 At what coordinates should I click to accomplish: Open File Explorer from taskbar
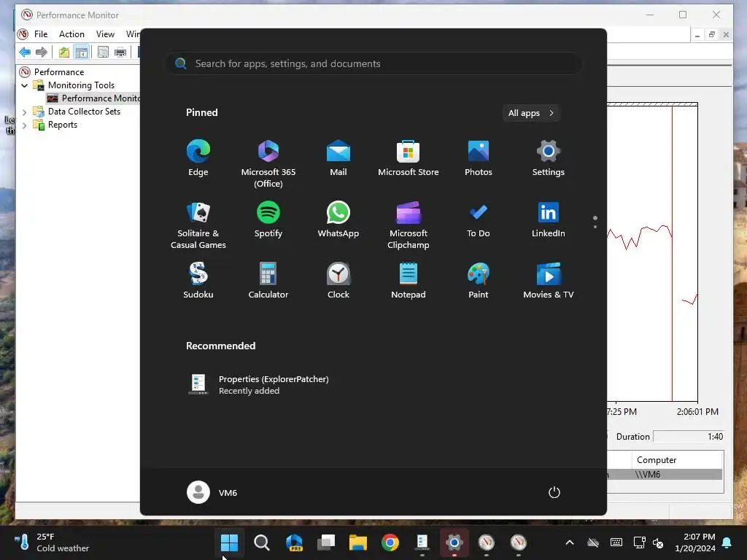click(x=357, y=542)
